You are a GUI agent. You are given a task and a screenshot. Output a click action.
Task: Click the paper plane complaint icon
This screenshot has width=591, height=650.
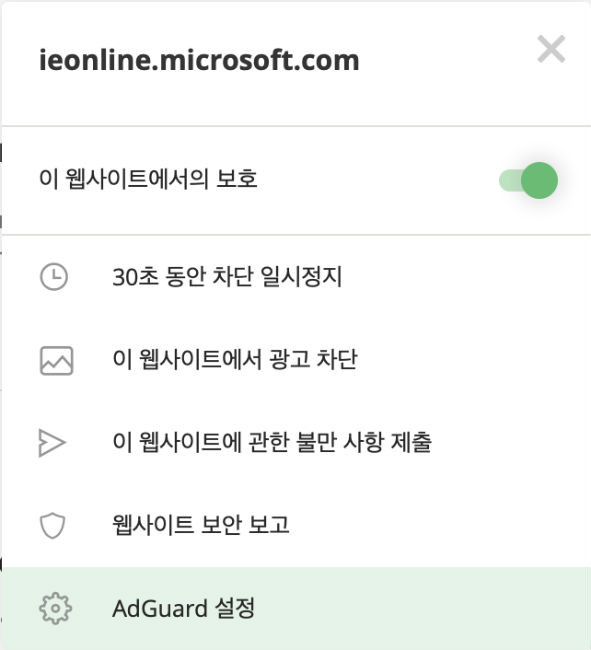coord(52,443)
